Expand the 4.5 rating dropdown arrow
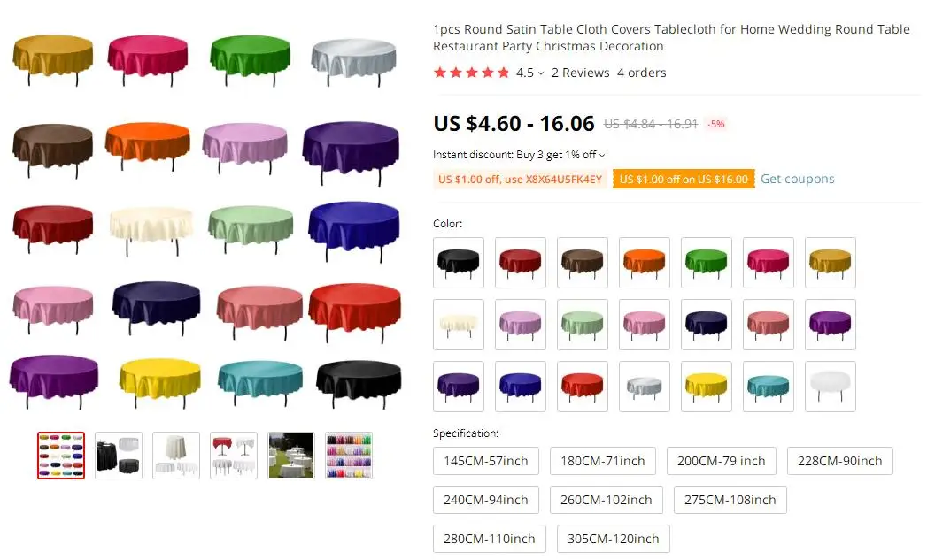Image resolution: width=935 pixels, height=560 pixels. pos(541,73)
